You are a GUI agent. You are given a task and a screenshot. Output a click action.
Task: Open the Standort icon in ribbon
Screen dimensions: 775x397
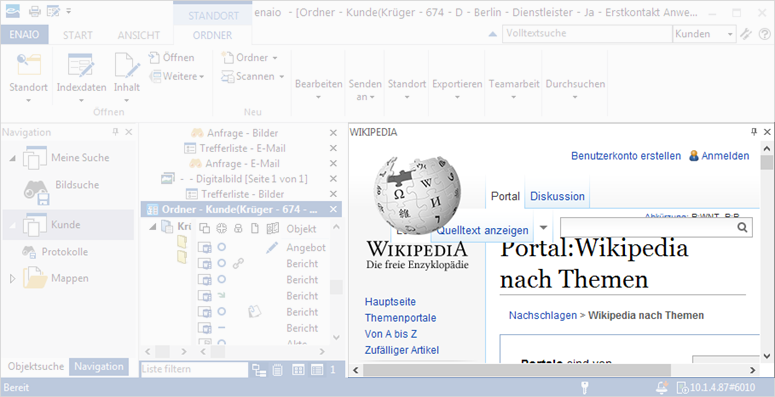28,65
